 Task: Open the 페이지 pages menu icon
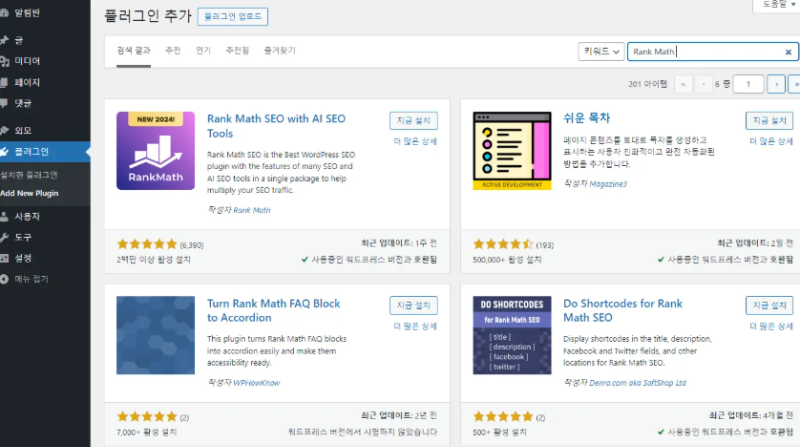(4, 82)
